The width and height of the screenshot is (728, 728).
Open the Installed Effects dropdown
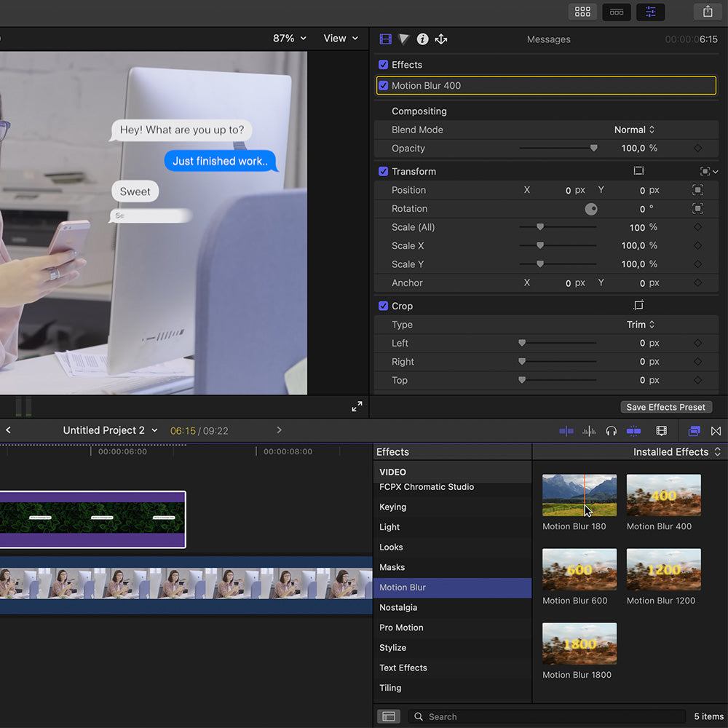pos(676,452)
